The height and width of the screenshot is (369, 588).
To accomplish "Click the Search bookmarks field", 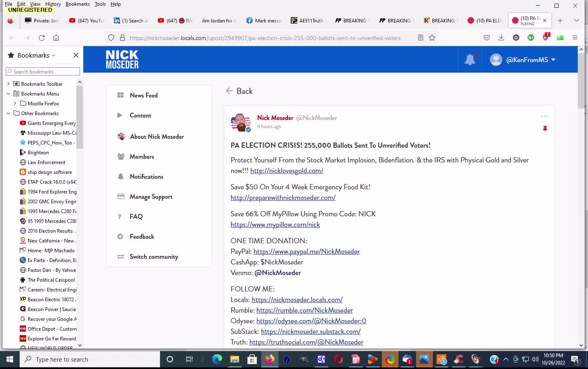I will (x=43, y=71).
